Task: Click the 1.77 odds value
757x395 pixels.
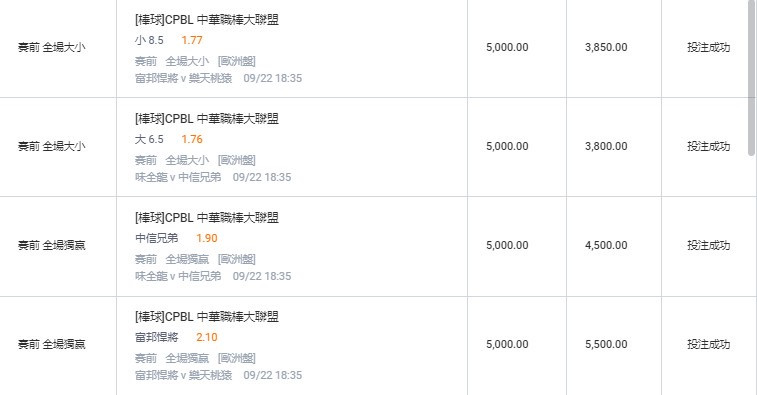Action: pyautogui.click(x=192, y=40)
